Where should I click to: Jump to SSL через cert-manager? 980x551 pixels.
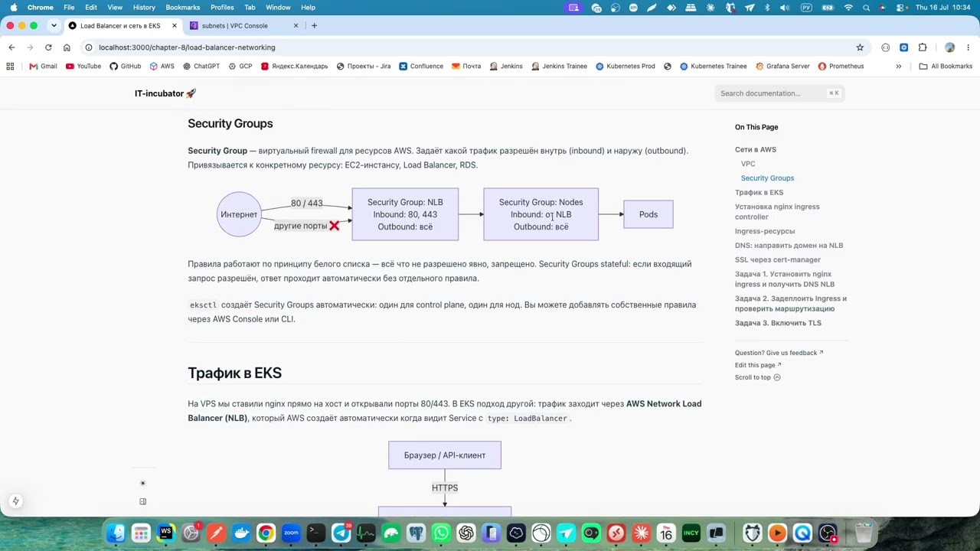pyautogui.click(x=778, y=259)
